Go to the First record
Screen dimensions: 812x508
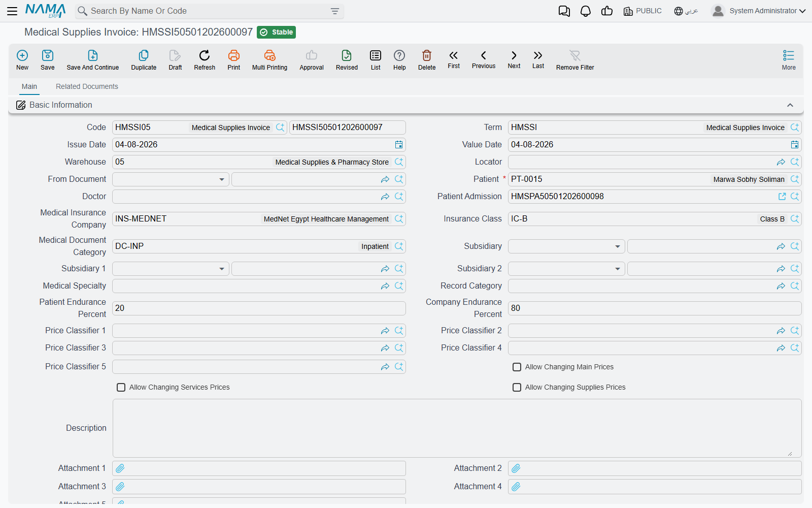(454, 59)
